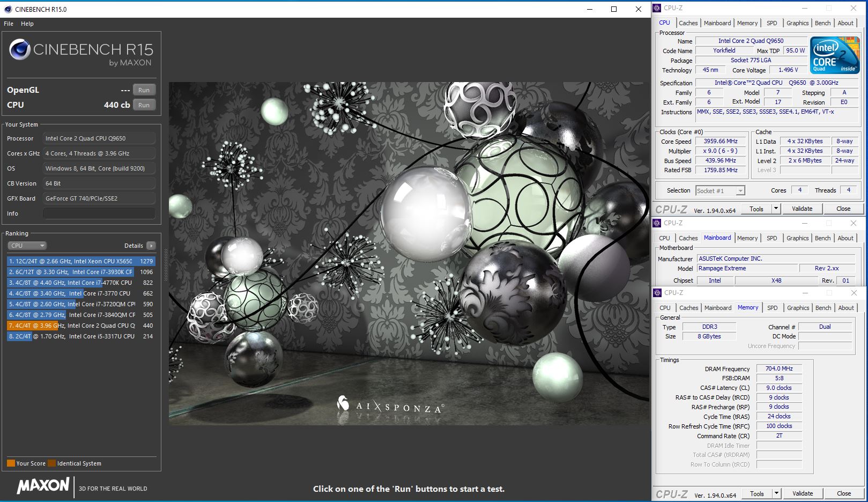Select ranking row 8 Intel Core i5-3317U
This screenshot has width=868, height=502.
click(x=81, y=336)
